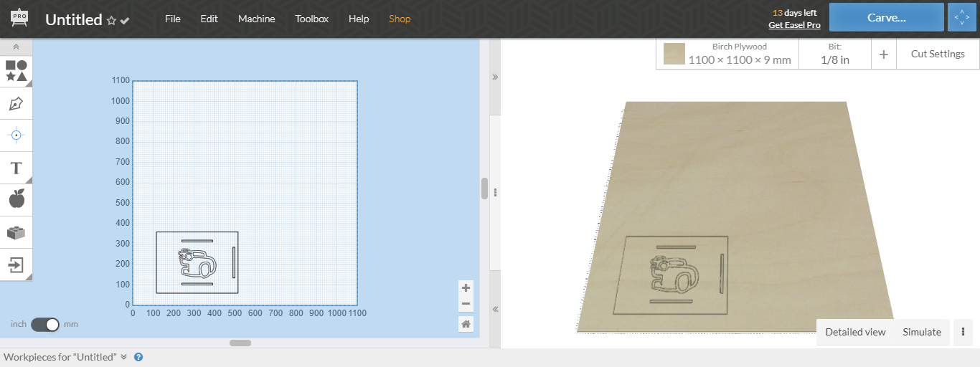The height and width of the screenshot is (367, 980).
Task: Add another bit with plus icon
Action: coord(884,54)
